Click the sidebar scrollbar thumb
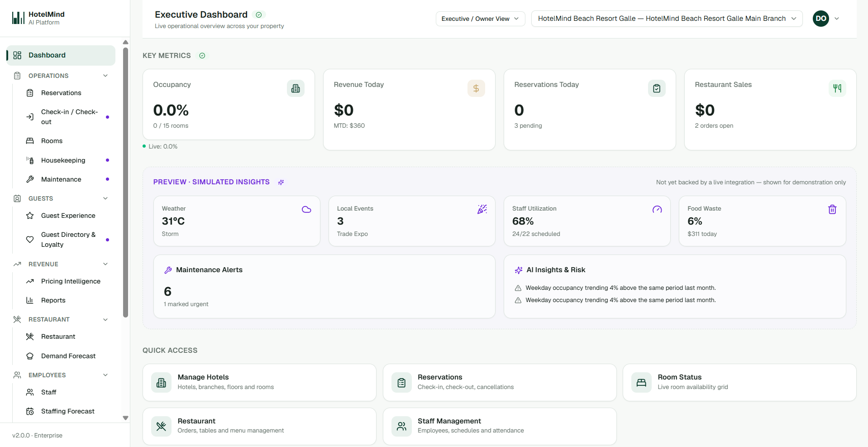868x447 pixels. 125,183
